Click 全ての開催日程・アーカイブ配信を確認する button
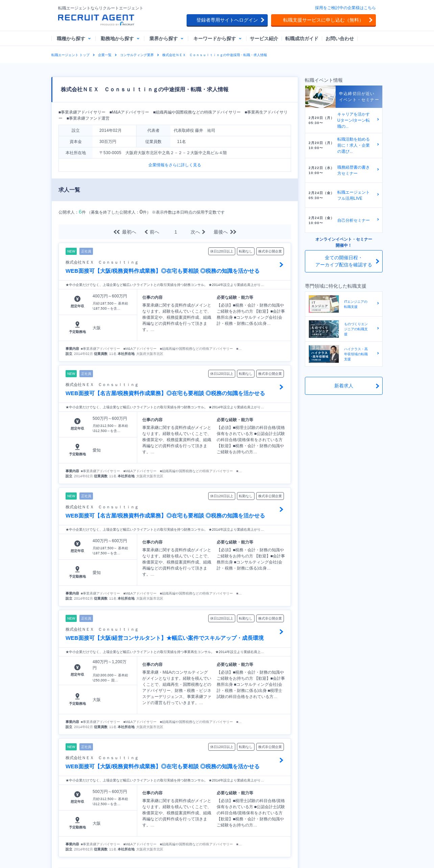This screenshot has height=868, width=434. 344,261
